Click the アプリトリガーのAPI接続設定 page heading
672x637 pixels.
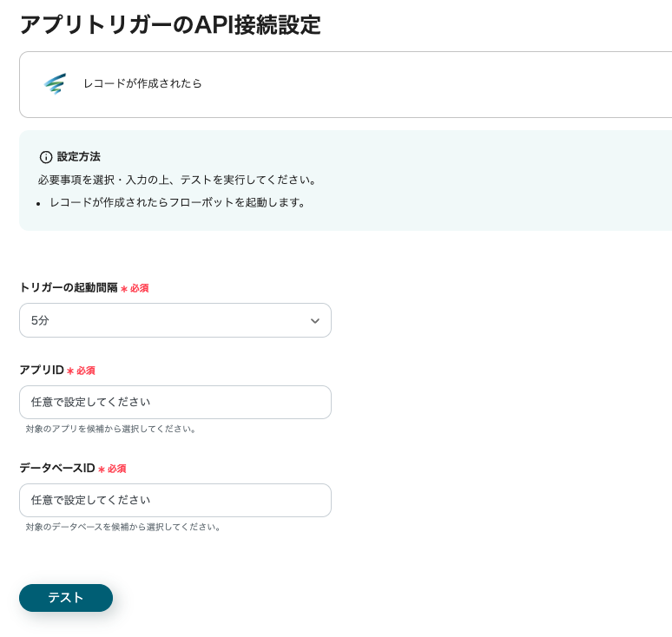click(x=170, y=24)
